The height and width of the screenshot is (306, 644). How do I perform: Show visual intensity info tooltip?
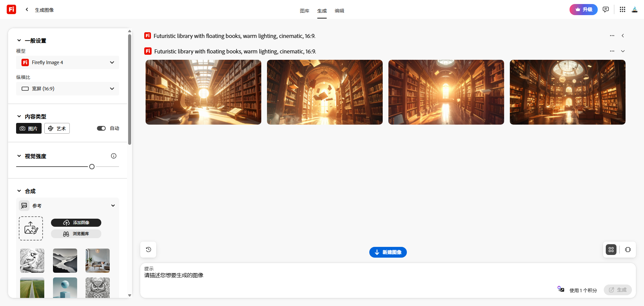pos(114,156)
